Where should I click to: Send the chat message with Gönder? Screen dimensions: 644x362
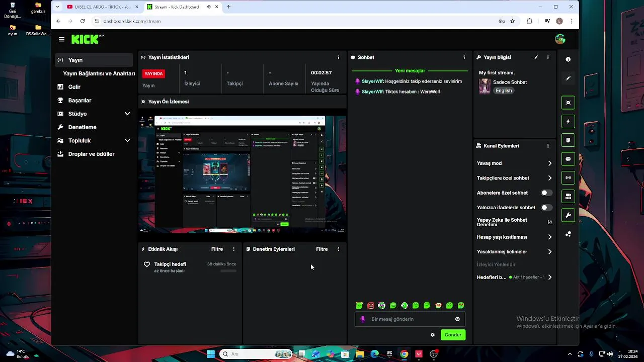(x=453, y=335)
